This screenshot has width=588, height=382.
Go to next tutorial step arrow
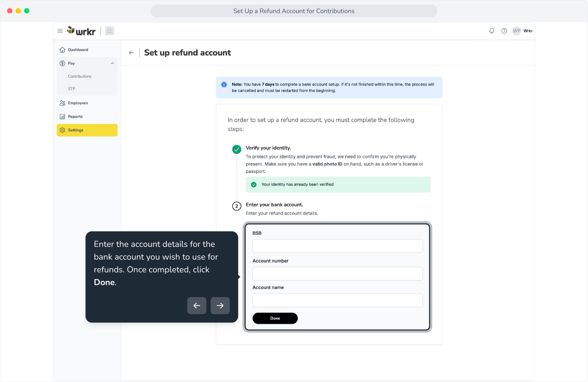point(220,306)
